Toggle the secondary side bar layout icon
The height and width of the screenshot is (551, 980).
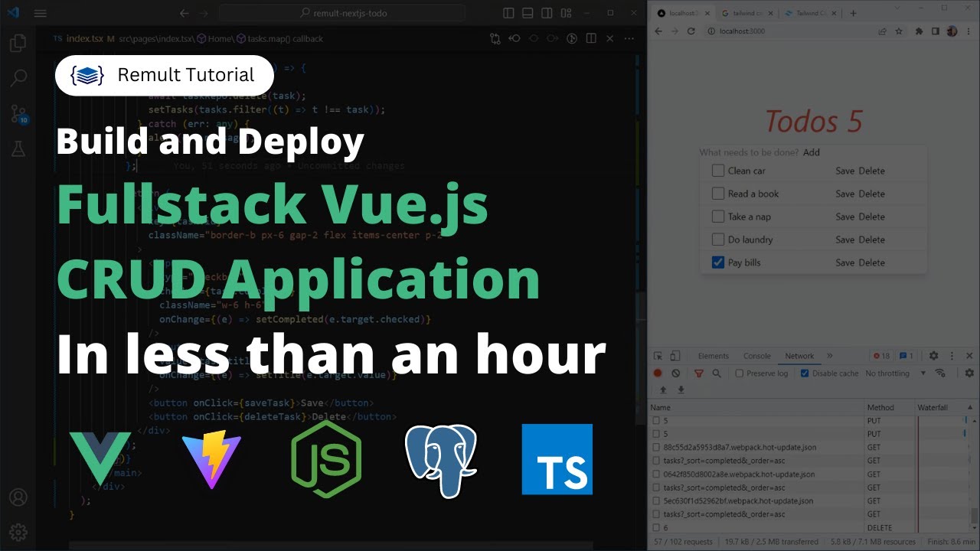click(x=547, y=13)
